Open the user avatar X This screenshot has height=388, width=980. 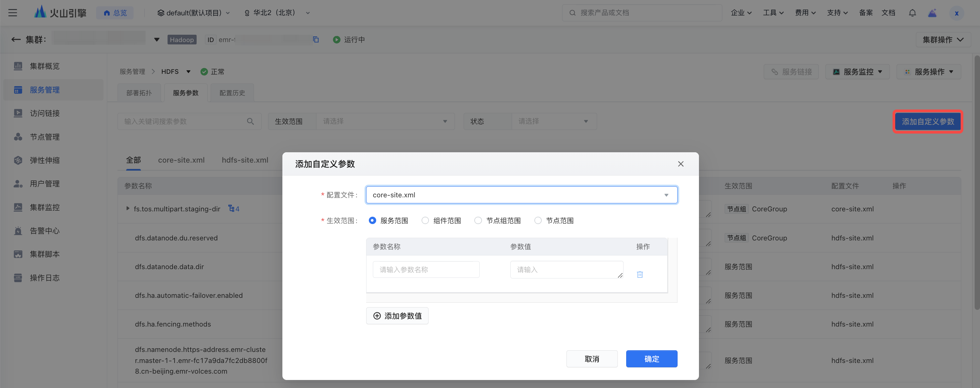click(956, 13)
